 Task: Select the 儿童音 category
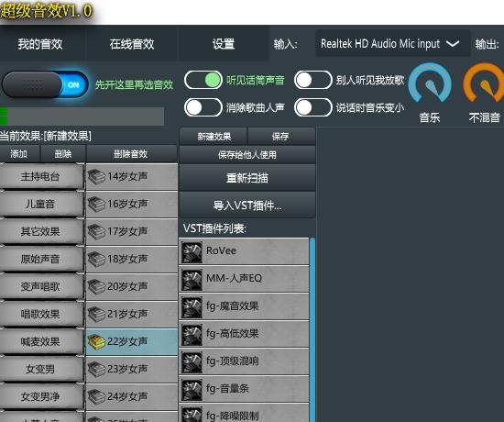40,204
